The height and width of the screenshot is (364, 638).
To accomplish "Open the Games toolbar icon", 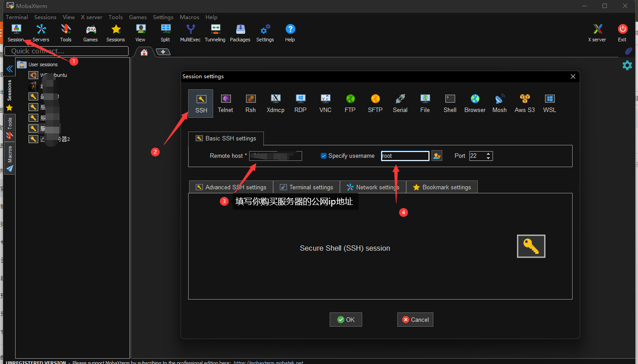I will pyautogui.click(x=91, y=33).
